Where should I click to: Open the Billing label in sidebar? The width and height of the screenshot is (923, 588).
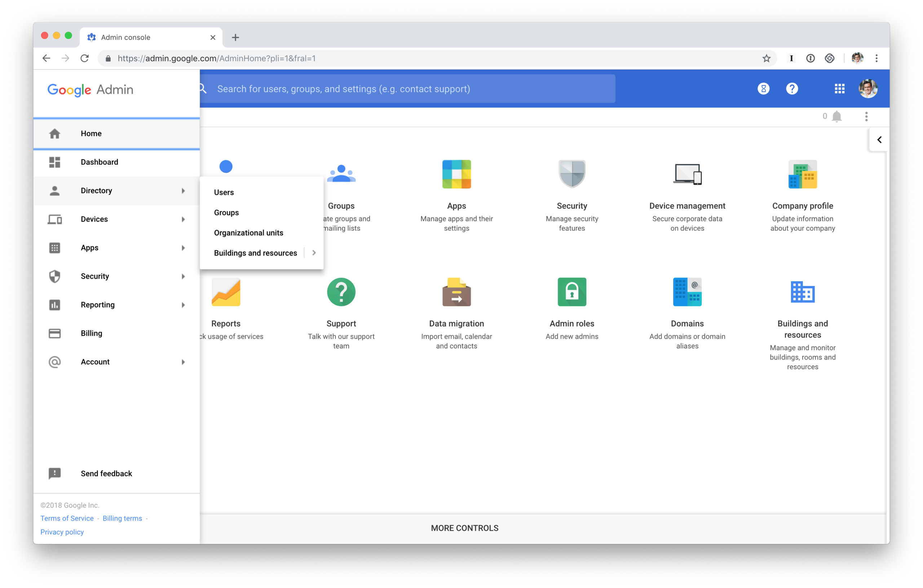click(x=92, y=333)
